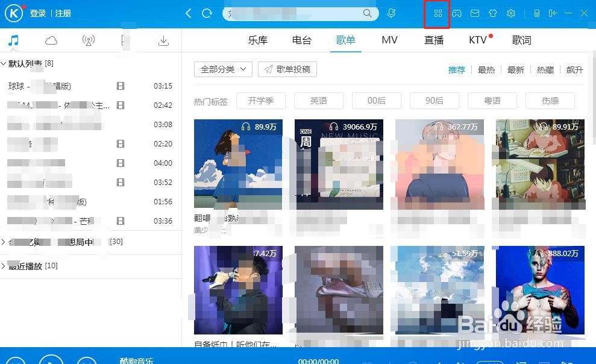596x364 pixels.
Task: Select the local music note icon in sidebar
Action: (x=14, y=40)
